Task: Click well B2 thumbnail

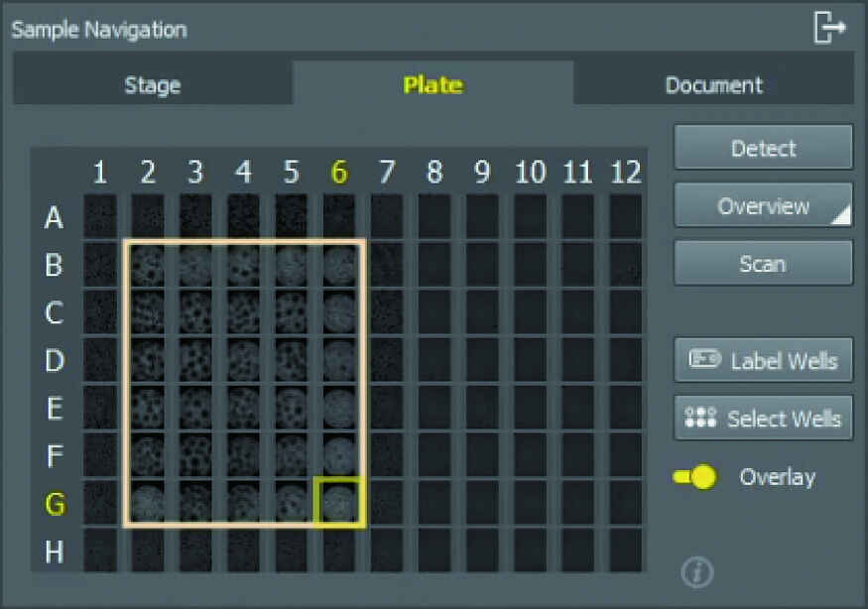Action: pyautogui.click(x=148, y=265)
